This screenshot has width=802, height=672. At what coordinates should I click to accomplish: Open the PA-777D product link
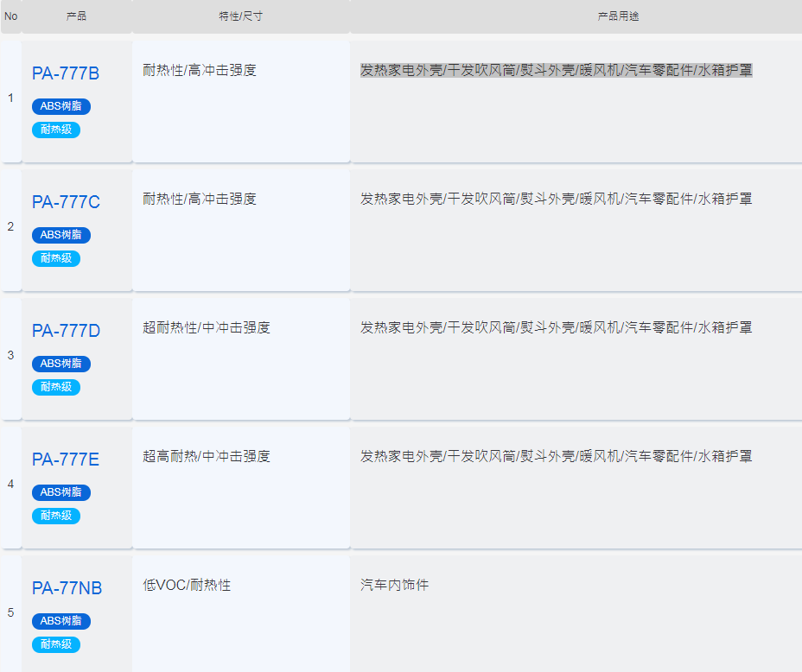(66, 331)
